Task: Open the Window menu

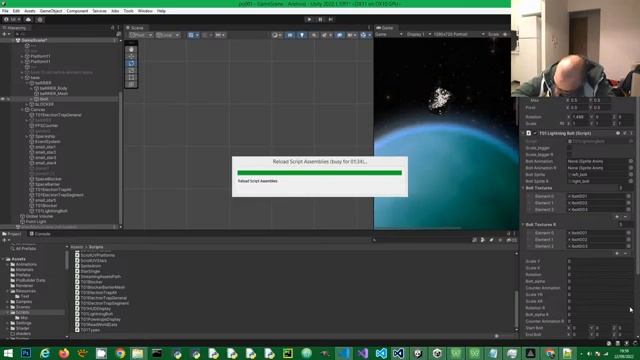Action: click(x=145, y=11)
